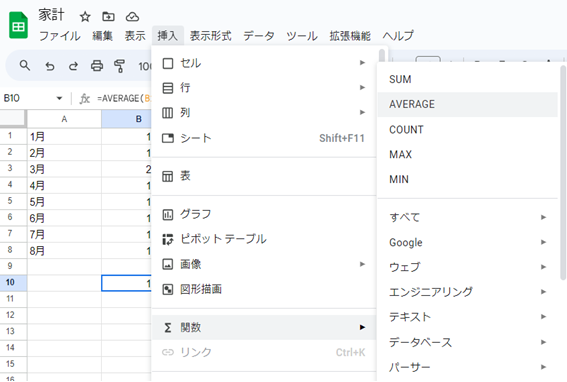Expand the データベース function category
Screen dimensions: 567x382
pos(468,342)
